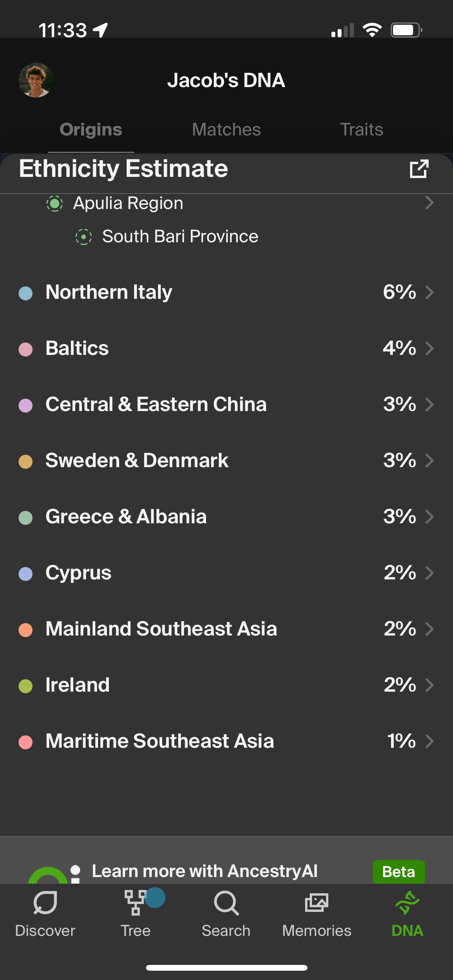Switch to the Matches tab
Screen dimensions: 453x980
[x=226, y=130]
